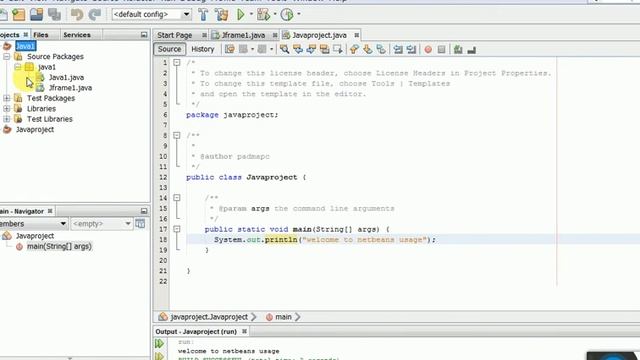
Task: Select main(String[] args) in Navigator
Action: tap(59, 247)
